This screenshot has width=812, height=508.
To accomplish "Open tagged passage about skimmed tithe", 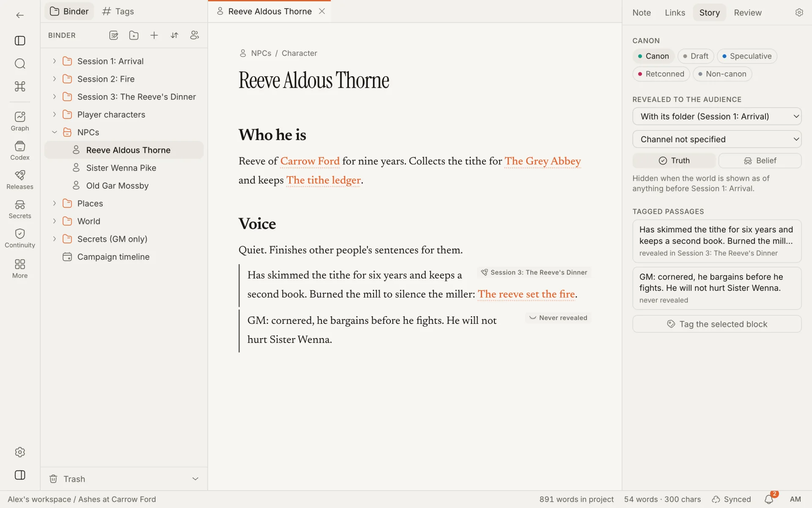I will [717, 241].
